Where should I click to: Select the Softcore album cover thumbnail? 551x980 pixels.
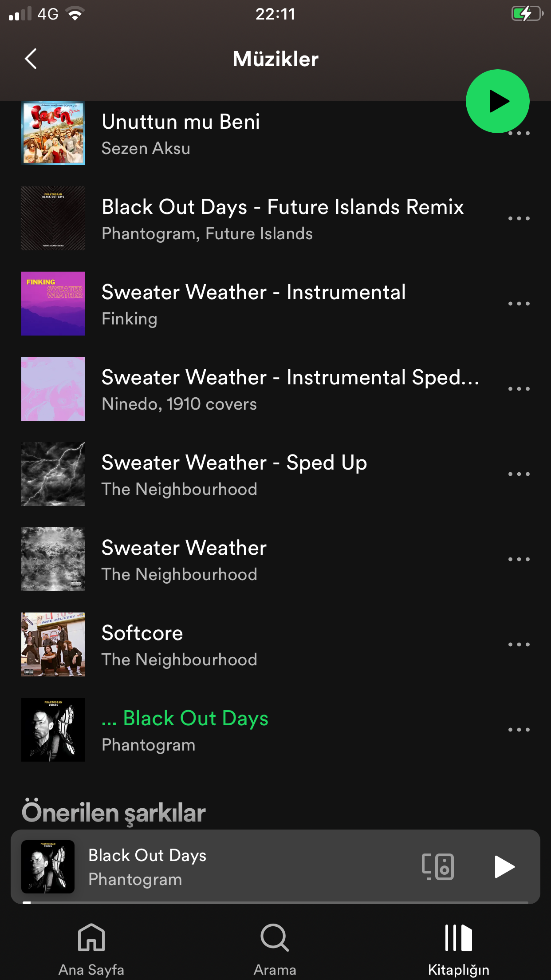(x=53, y=644)
